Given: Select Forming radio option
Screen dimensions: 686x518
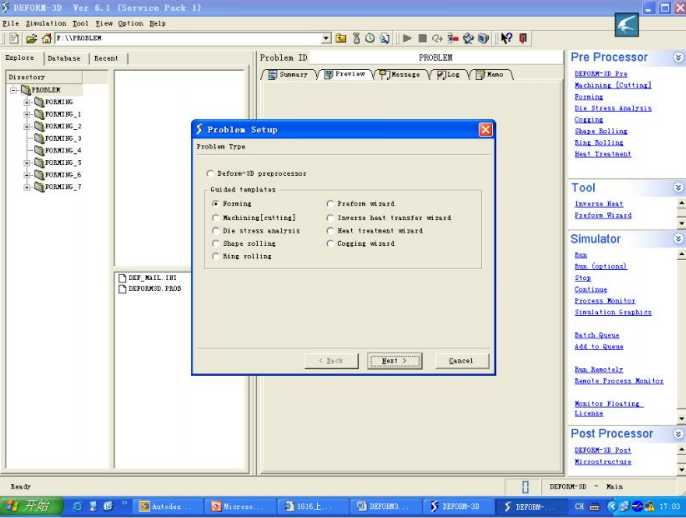Looking at the screenshot, I should 215,204.
